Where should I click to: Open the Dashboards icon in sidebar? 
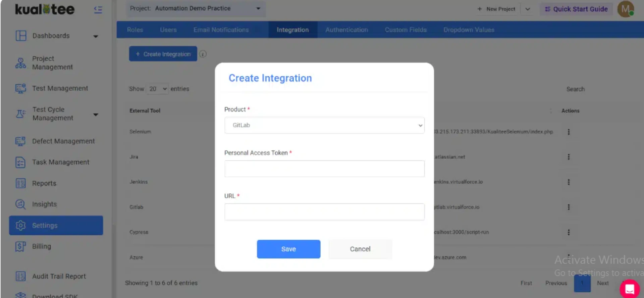pyautogui.click(x=21, y=36)
